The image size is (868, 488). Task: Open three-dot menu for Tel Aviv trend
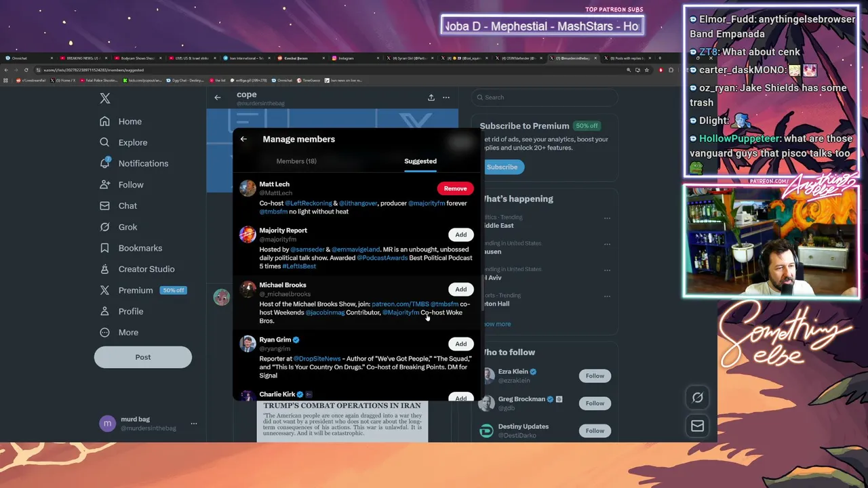click(x=607, y=270)
